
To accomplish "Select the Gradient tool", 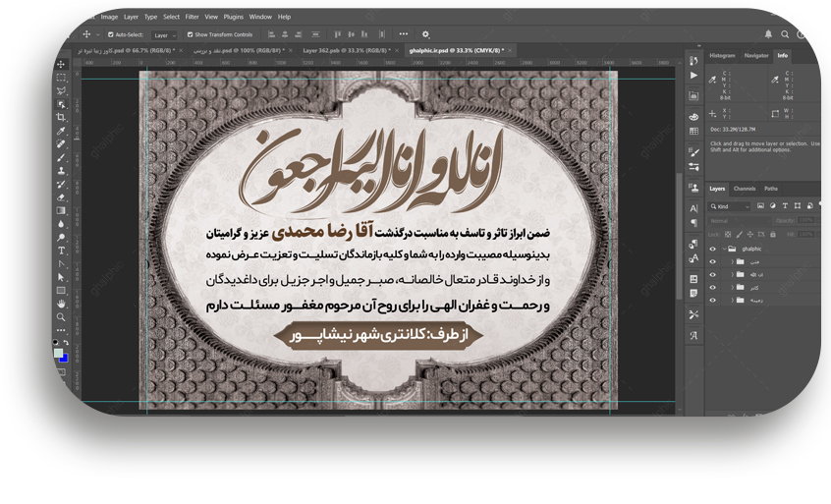I will coord(61,210).
